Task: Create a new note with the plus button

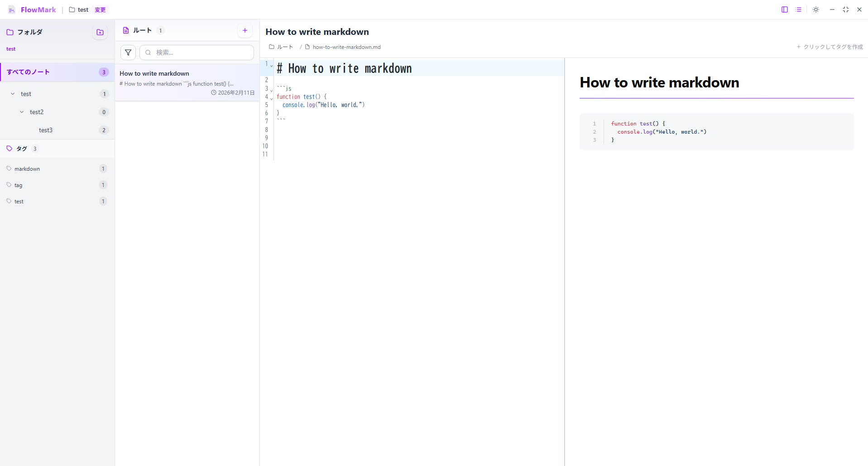Action: point(245,30)
